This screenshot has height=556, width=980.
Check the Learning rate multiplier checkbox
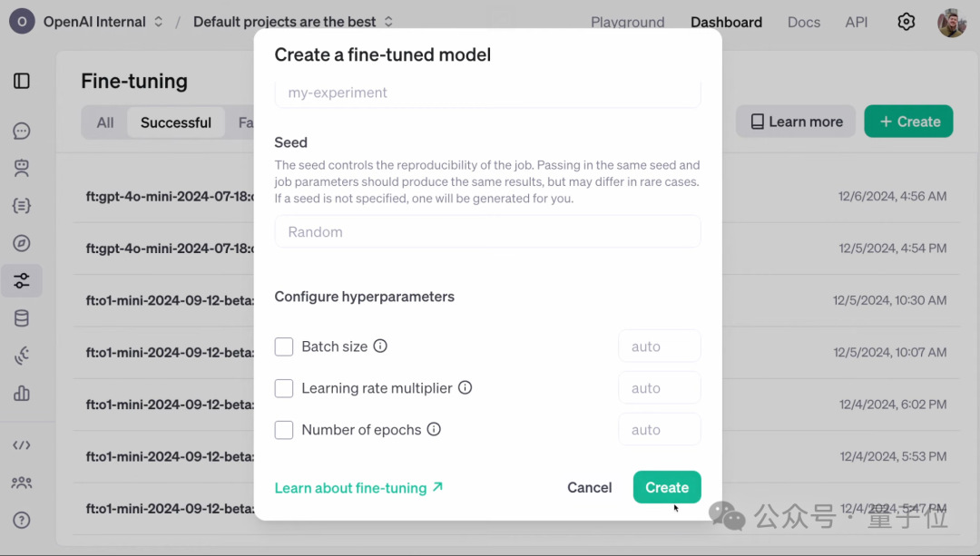click(284, 388)
